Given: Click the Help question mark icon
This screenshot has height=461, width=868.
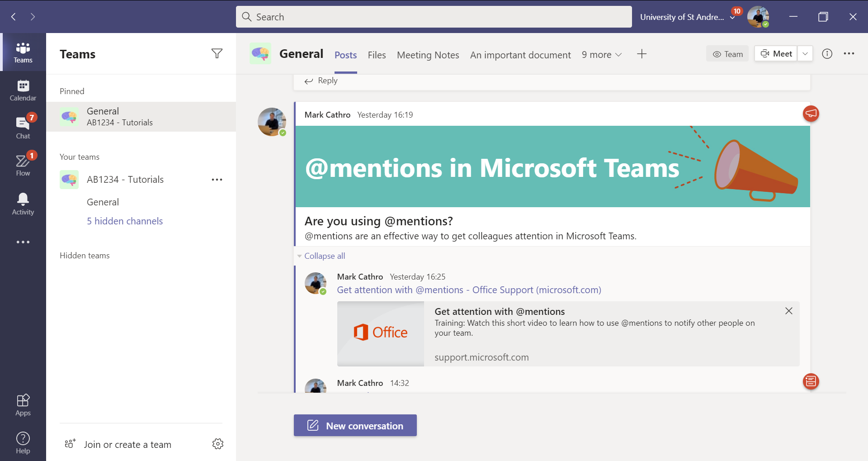Looking at the screenshot, I should pos(23,442).
